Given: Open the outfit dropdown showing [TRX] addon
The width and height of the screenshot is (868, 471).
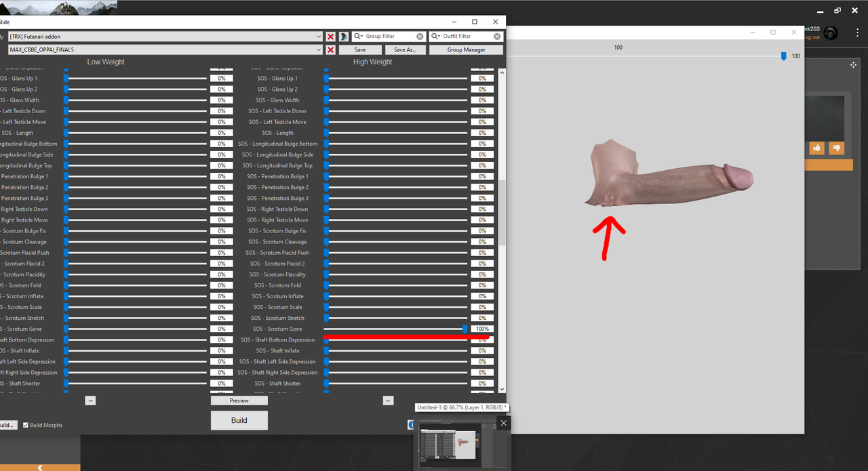Looking at the screenshot, I should coord(165,37).
